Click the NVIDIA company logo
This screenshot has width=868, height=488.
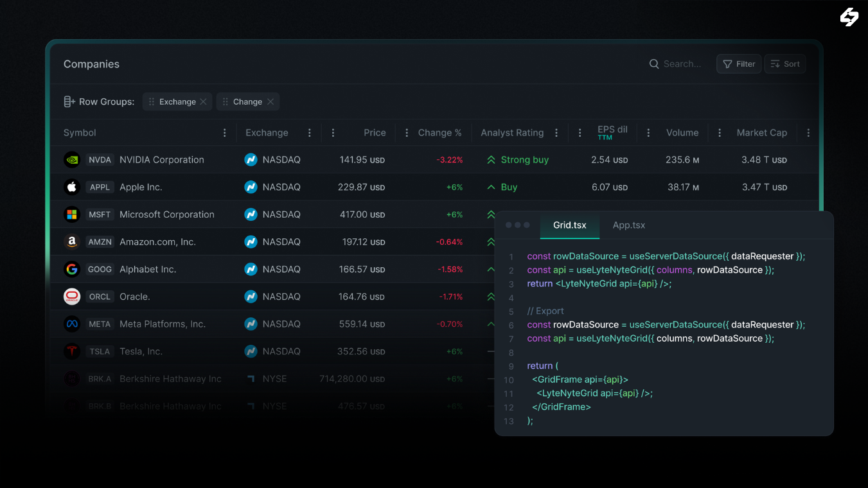(x=72, y=160)
